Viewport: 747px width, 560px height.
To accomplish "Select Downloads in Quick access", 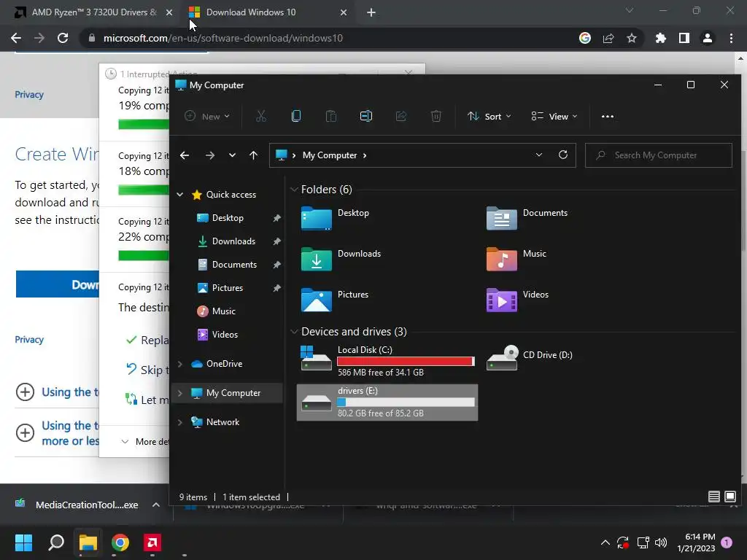I will 233,241.
